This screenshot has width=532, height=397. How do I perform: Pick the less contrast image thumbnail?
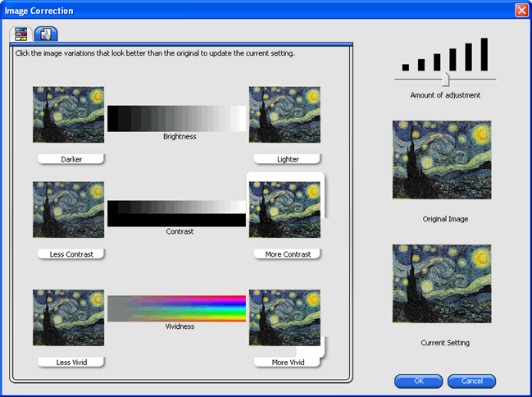tap(69, 209)
